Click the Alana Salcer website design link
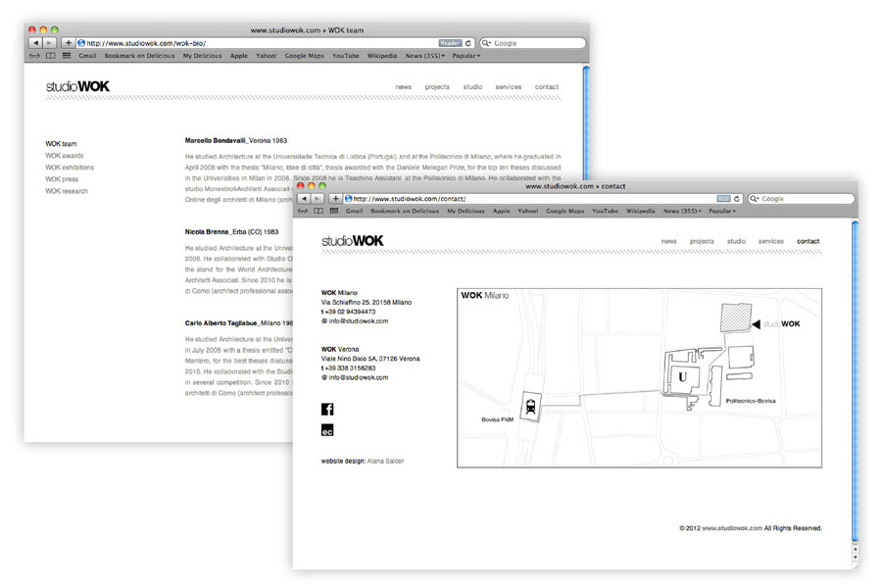Image resolution: width=882 pixels, height=588 pixels. tap(383, 461)
